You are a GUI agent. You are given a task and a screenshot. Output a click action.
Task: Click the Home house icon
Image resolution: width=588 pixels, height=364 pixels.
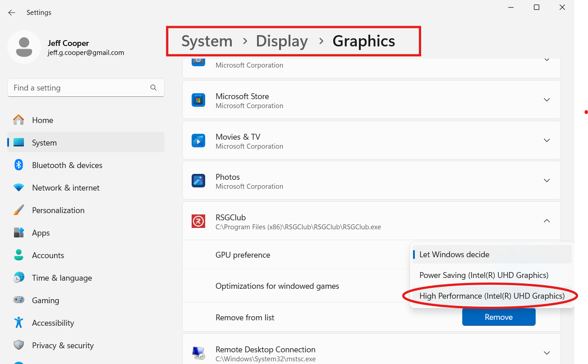pos(18,120)
